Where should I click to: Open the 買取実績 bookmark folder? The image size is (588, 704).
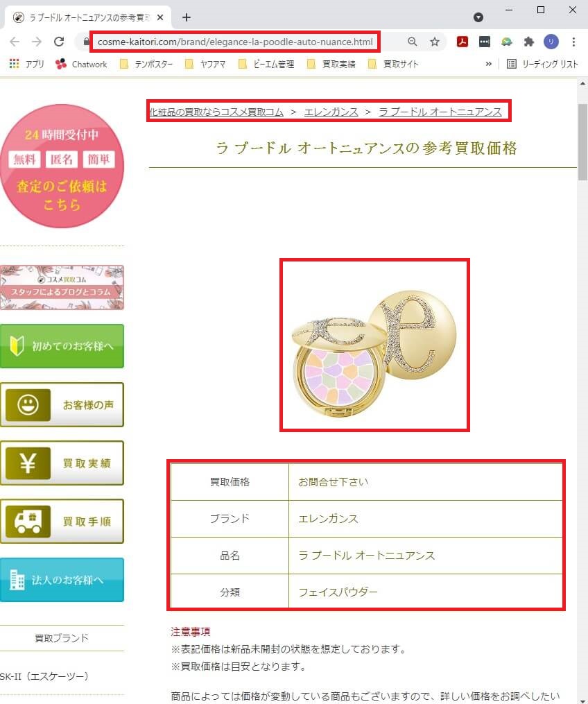tap(331, 65)
